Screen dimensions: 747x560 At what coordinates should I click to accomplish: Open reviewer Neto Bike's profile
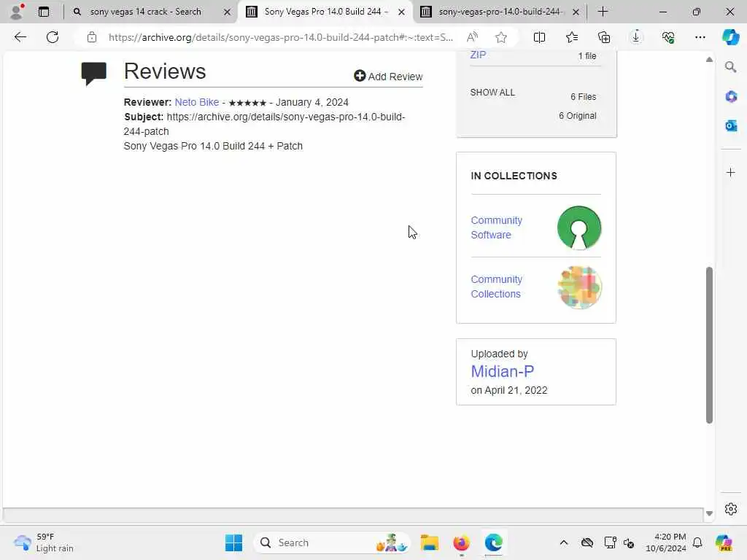197,102
